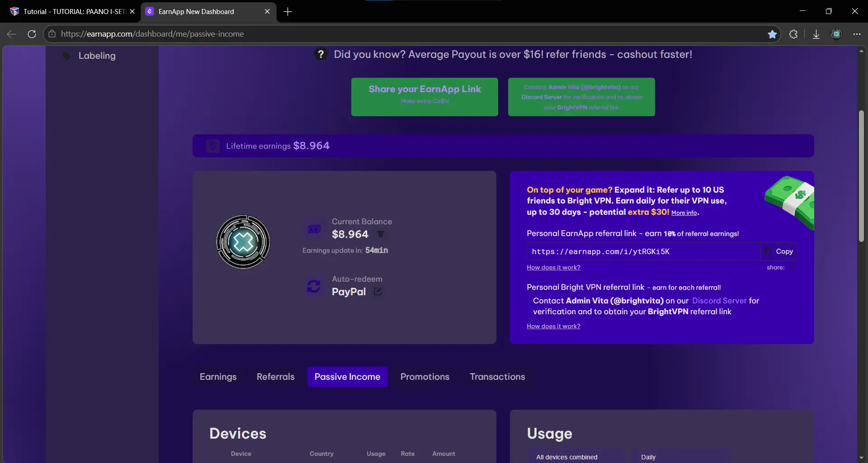Click the cash icon beside Current Balance
The width and height of the screenshot is (868, 463).
pyautogui.click(x=314, y=229)
